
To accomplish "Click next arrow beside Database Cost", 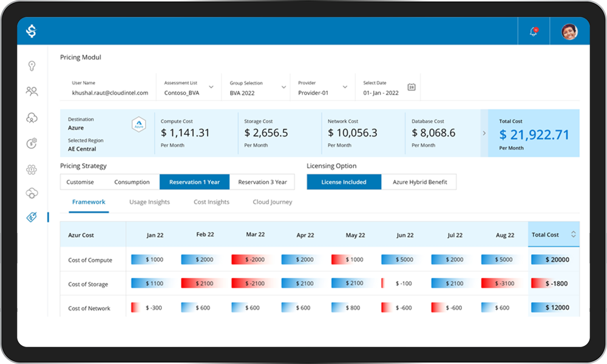I will point(484,133).
